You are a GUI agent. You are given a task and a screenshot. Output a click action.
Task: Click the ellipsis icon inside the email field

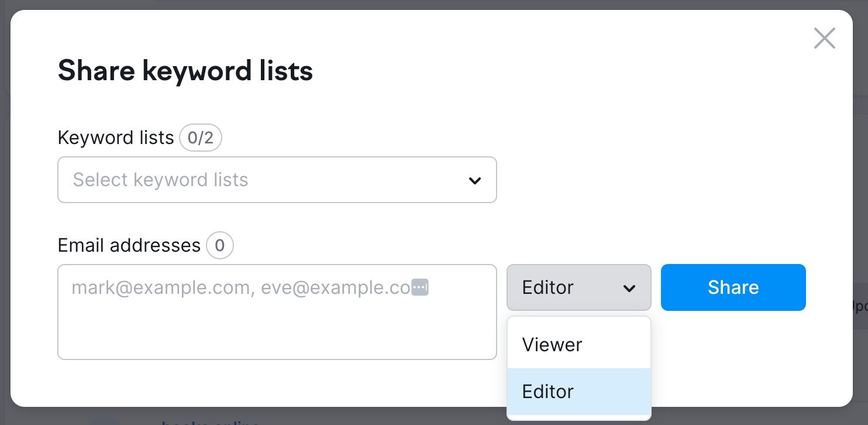[x=420, y=287]
